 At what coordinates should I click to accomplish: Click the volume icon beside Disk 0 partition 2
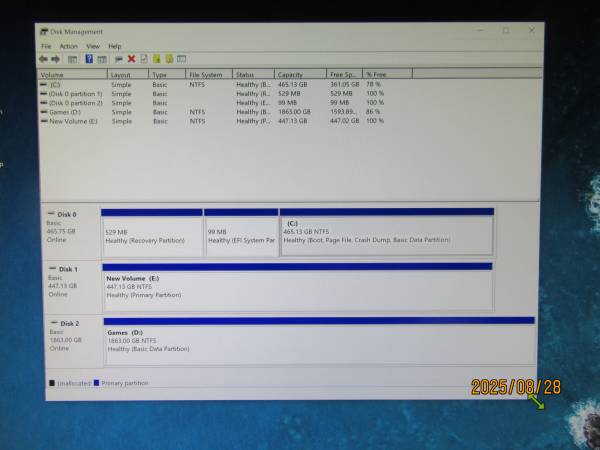click(44, 103)
